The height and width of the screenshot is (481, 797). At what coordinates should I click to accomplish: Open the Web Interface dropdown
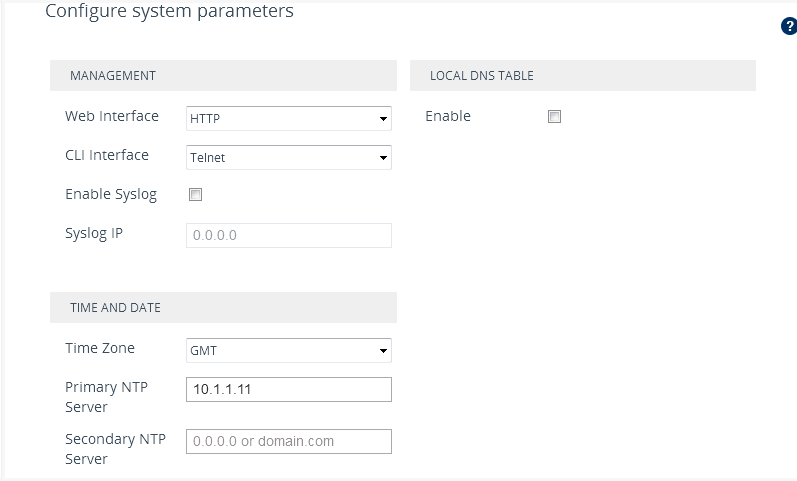click(288, 119)
